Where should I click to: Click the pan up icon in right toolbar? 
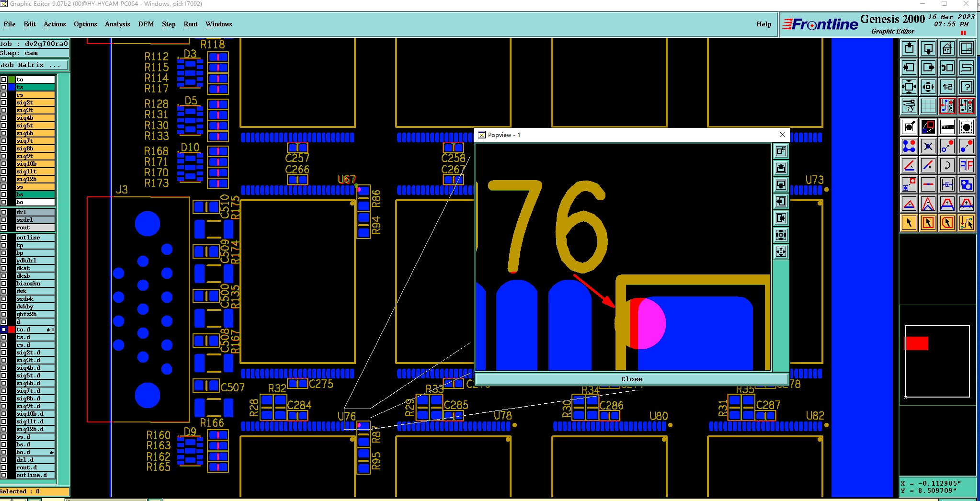[x=909, y=48]
